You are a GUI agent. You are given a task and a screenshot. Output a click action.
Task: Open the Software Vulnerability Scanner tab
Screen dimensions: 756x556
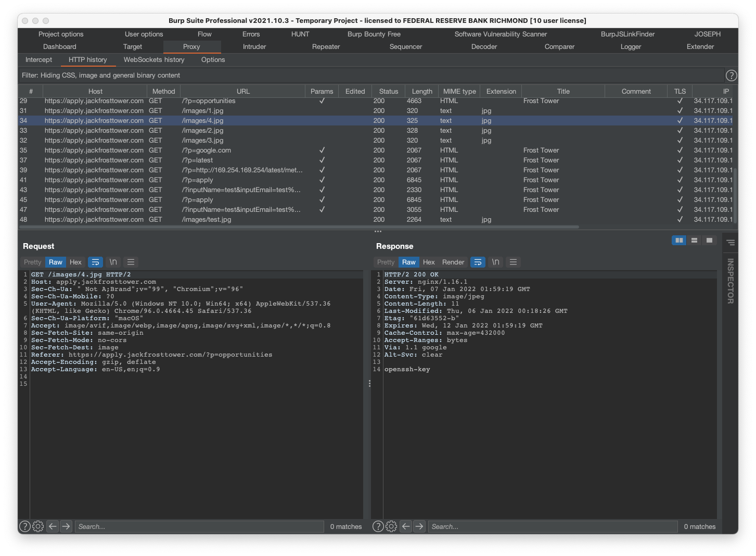pos(501,34)
